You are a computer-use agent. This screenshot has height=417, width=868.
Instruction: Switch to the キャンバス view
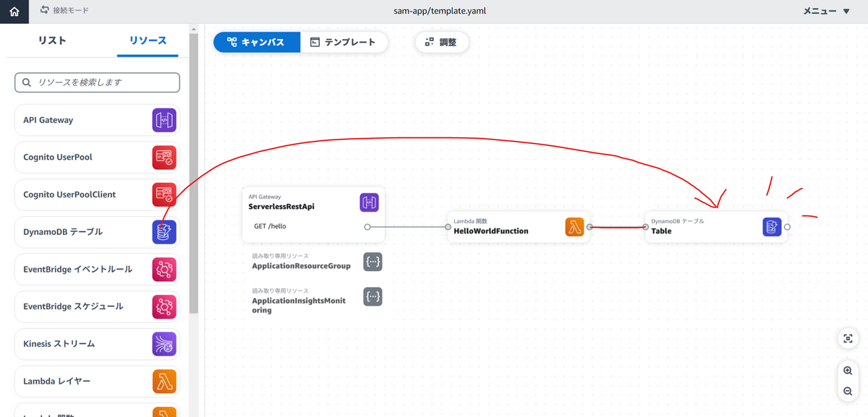[257, 42]
